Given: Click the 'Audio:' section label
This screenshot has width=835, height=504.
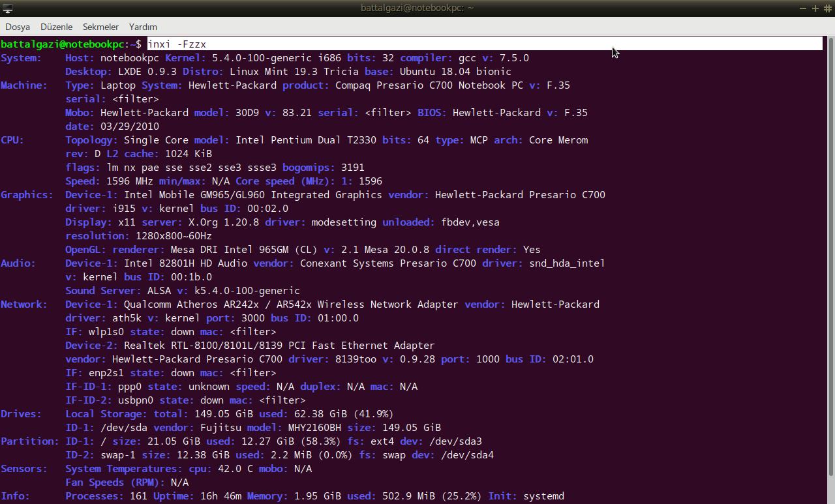Looking at the screenshot, I should [18, 263].
